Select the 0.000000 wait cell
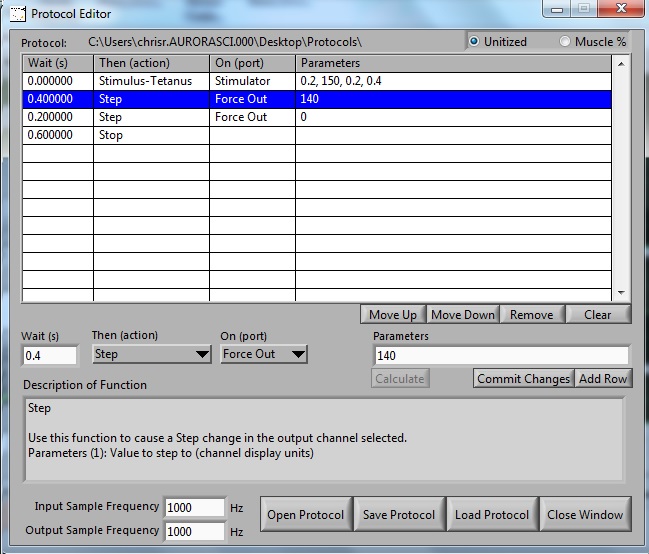649x554 pixels. [x=58, y=81]
